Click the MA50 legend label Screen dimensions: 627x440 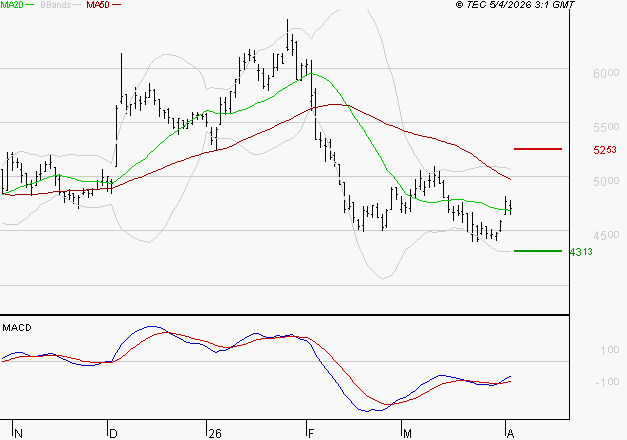pos(98,5)
